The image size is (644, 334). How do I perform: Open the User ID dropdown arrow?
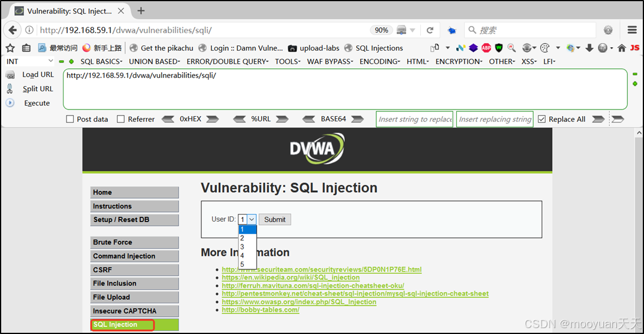pos(252,219)
